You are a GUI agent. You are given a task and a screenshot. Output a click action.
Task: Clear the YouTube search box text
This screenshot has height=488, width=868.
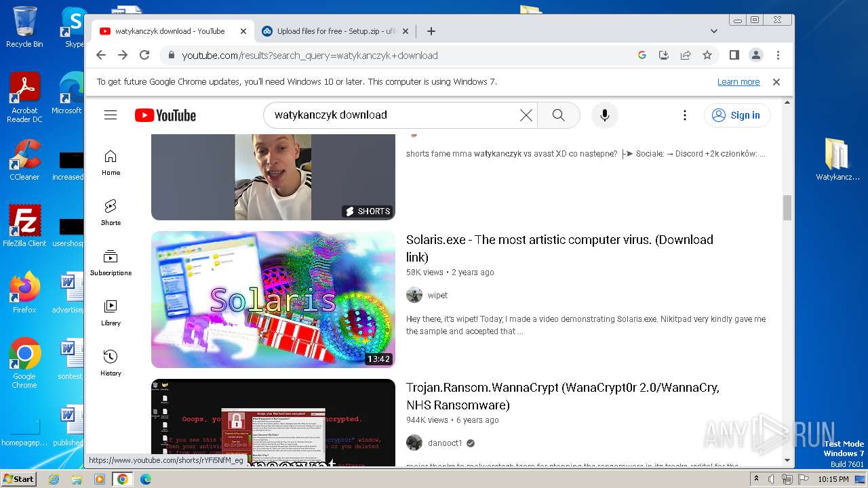[x=526, y=115]
